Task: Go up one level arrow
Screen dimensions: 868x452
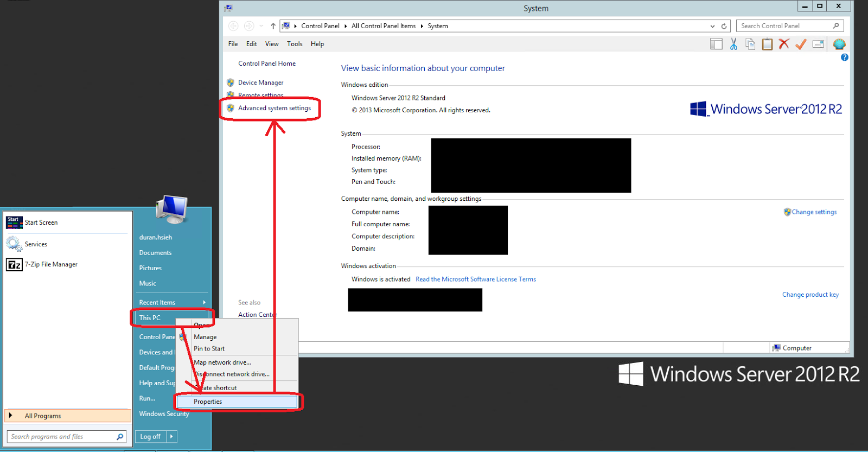Action: (273, 26)
